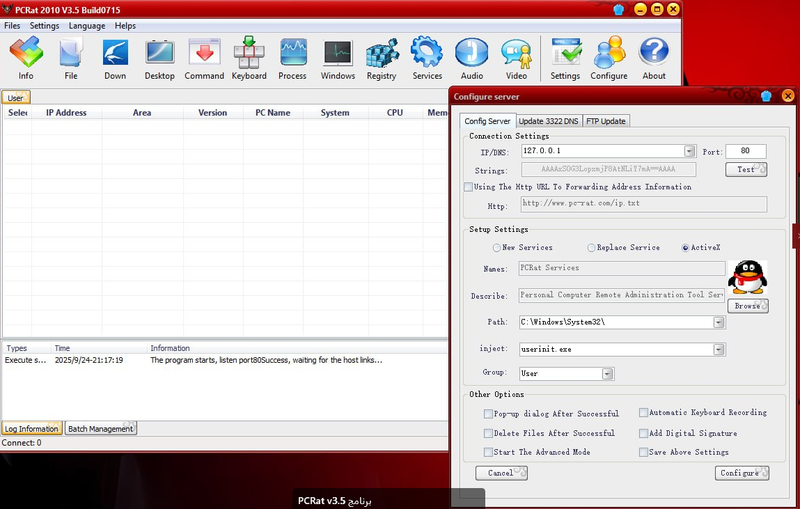
Task: Enable Start The Advanced Mode
Action: [488, 452]
